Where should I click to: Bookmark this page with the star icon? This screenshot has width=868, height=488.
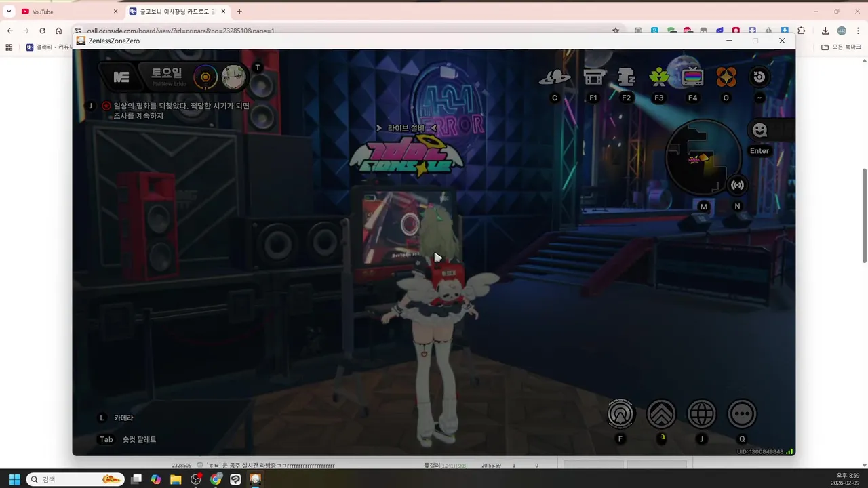tap(616, 30)
